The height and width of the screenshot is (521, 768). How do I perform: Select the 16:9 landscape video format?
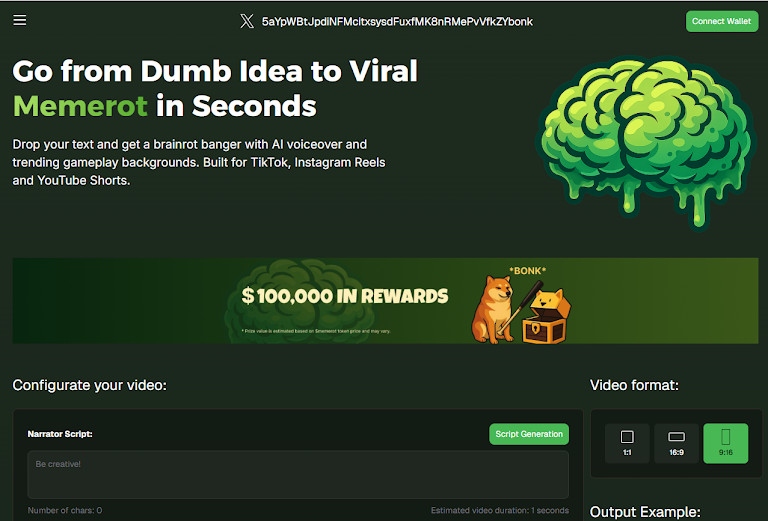coord(676,443)
